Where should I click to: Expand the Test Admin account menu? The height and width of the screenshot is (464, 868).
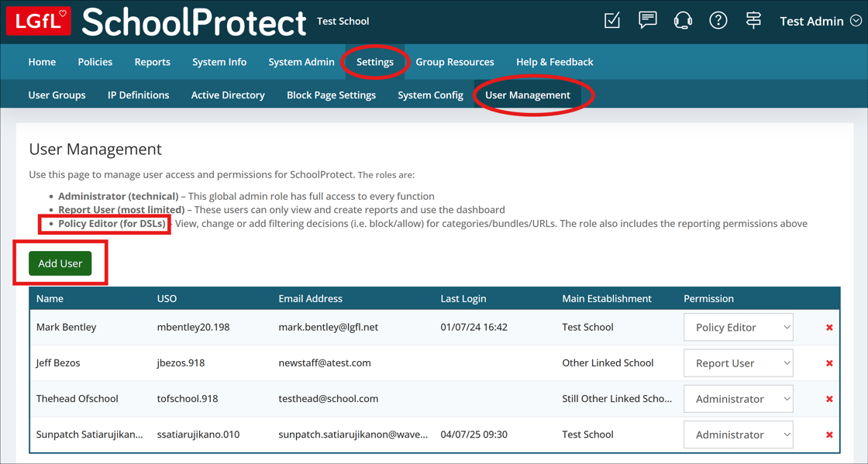click(821, 21)
